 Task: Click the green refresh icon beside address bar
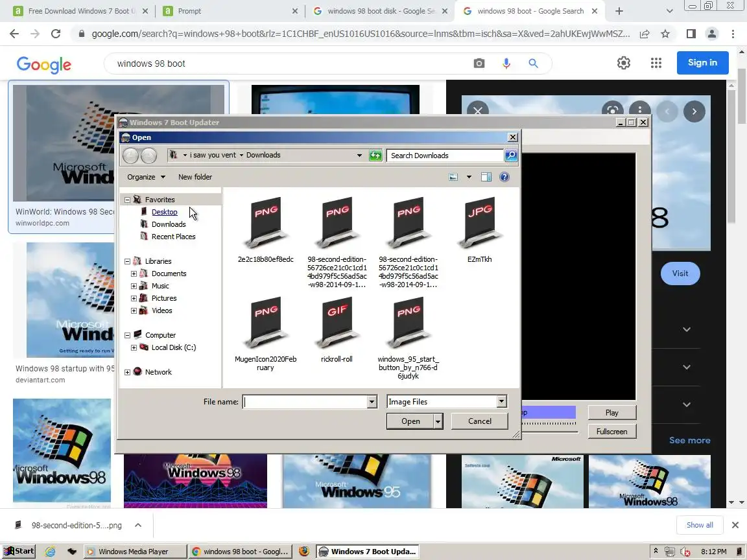[375, 156]
